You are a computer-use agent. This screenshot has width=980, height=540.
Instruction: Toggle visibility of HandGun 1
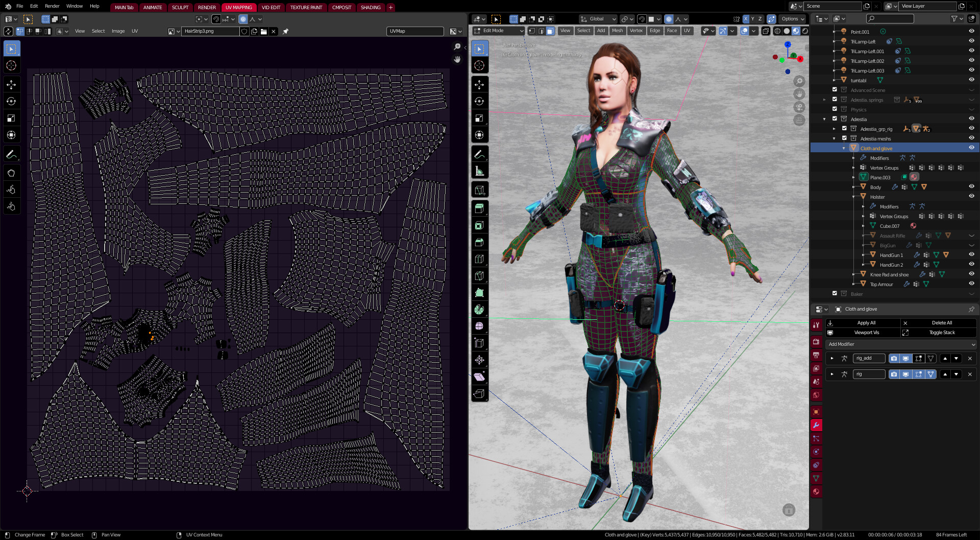coord(971,254)
